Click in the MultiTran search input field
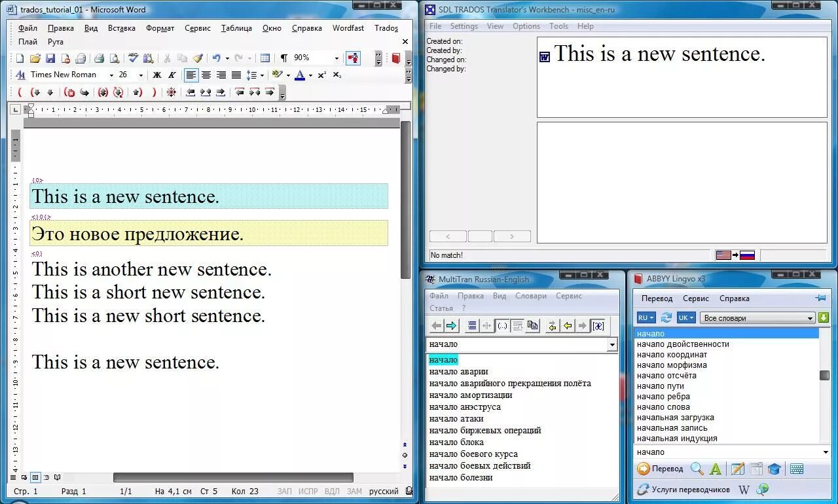 point(517,344)
